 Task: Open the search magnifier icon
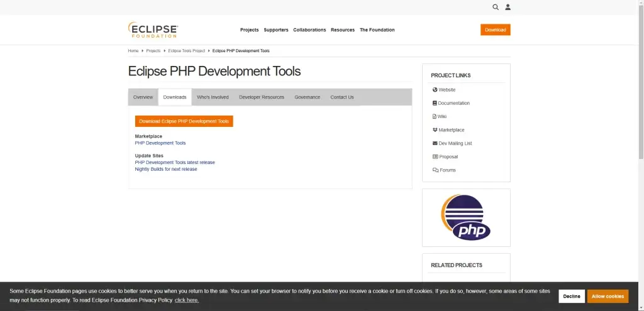pyautogui.click(x=496, y=7)
